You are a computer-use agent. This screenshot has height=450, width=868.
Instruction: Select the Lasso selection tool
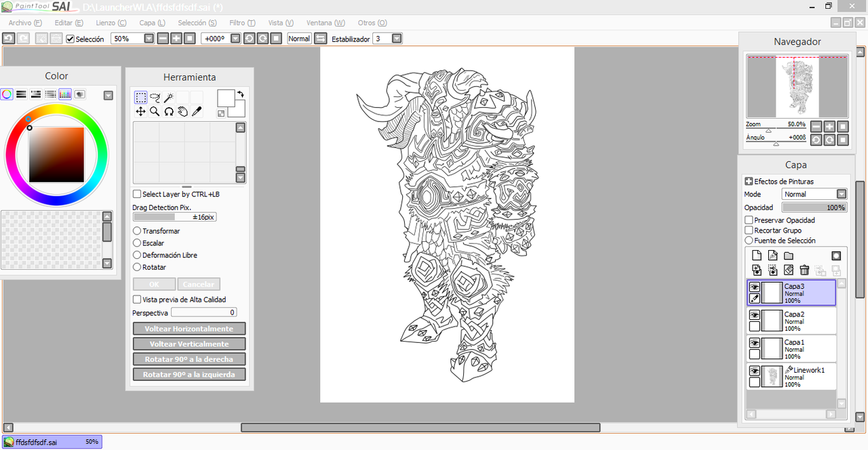tap(155, 98)
